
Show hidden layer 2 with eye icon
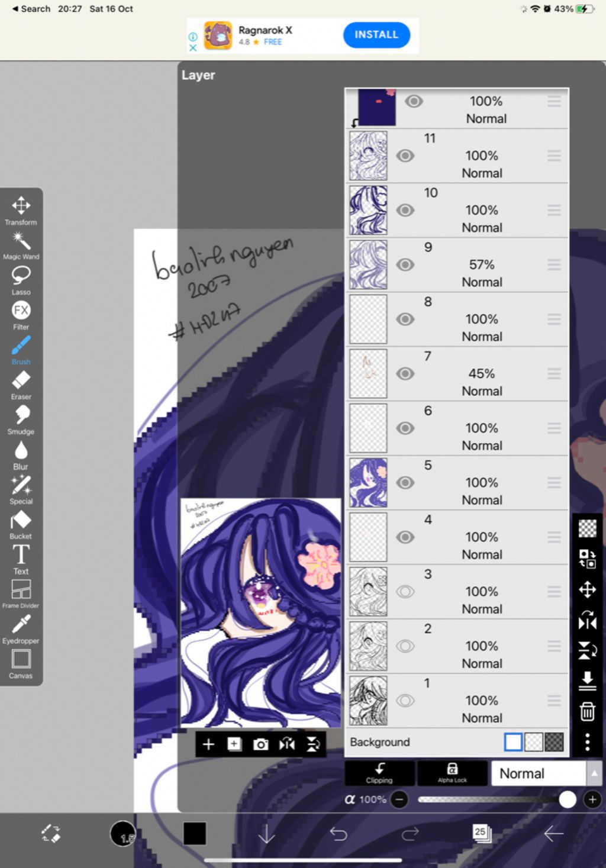(405, 646)
